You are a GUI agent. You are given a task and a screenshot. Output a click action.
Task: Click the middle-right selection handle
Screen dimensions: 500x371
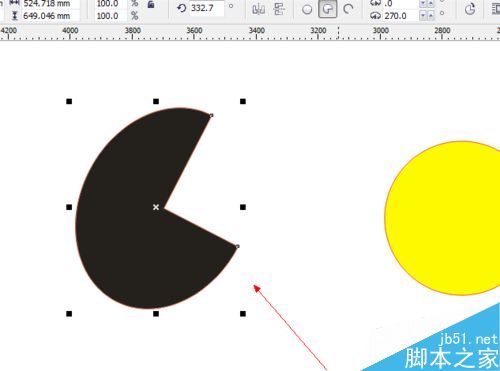[x=243, y=207]
